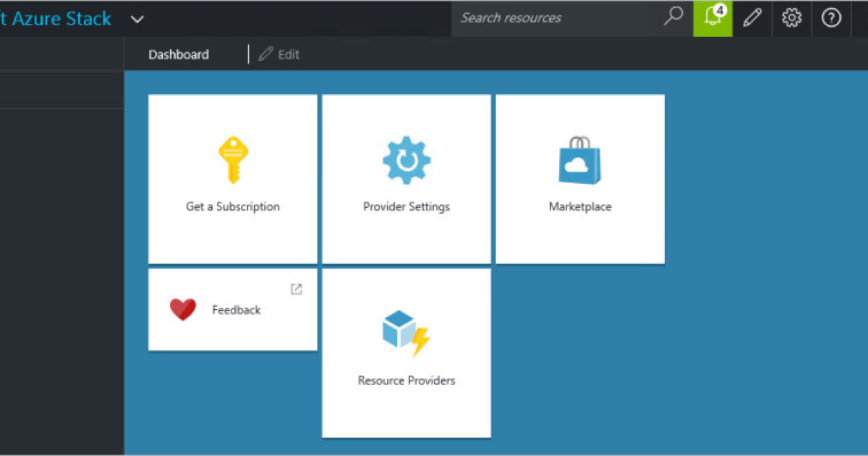This screenshot has width=868, height=456.
Task: Click the pencil icon in the top bar
Action: click(752, 18)
